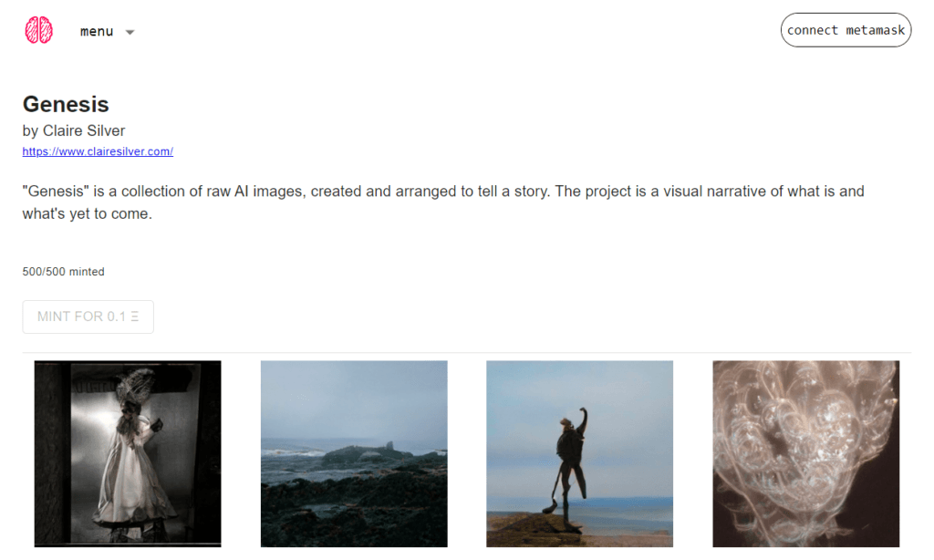Open the menu label in header
This screenshot has height=560, width=934.
[x=97, y=31]
